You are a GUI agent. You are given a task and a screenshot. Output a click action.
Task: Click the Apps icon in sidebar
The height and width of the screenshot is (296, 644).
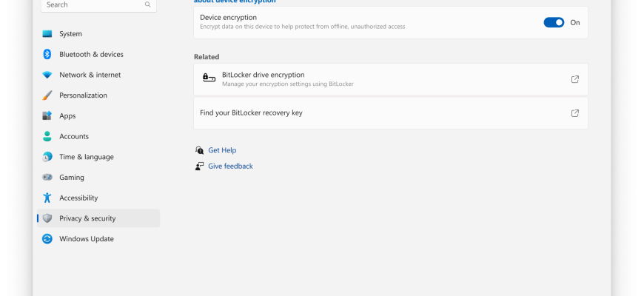(x=47, y=116)
